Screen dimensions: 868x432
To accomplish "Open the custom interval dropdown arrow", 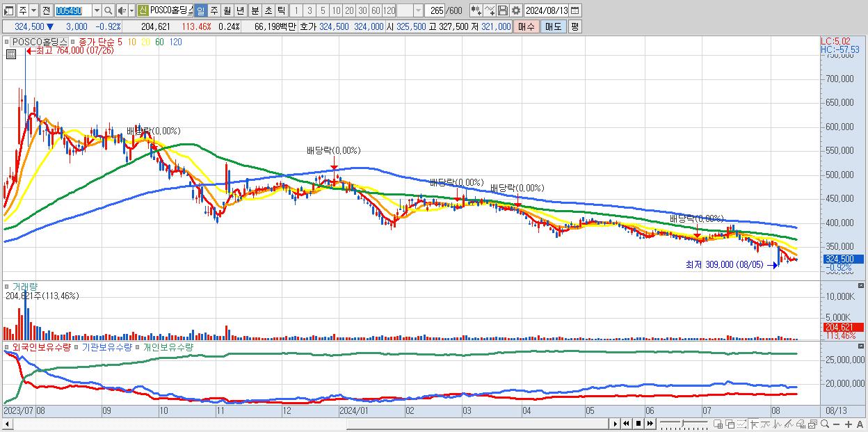I will click(x=418, y=10).
